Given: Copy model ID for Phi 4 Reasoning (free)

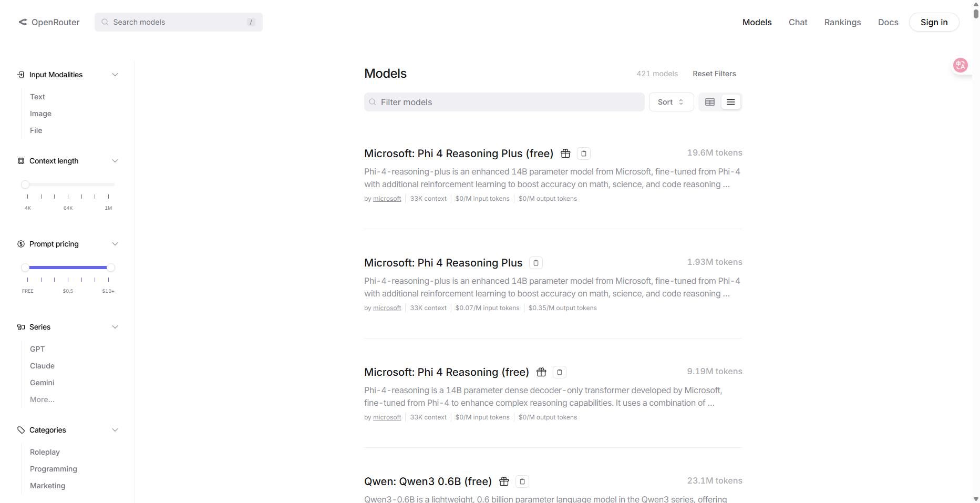Looking at the screenshot, I should point(560,372).
